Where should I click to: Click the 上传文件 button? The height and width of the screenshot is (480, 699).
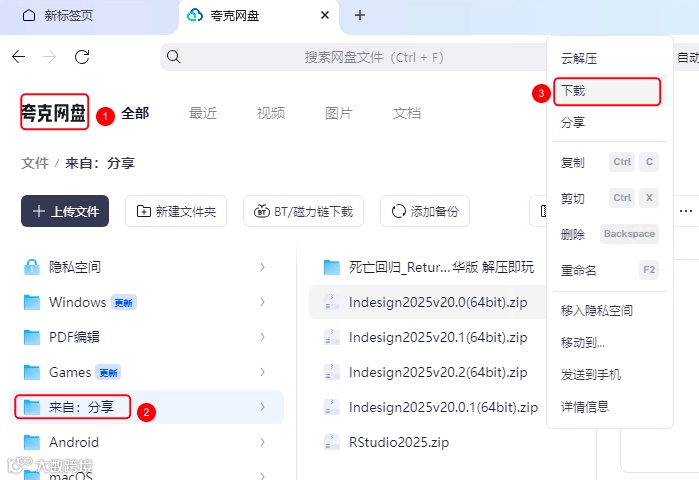pyautogui.click(x=65, y=211)
